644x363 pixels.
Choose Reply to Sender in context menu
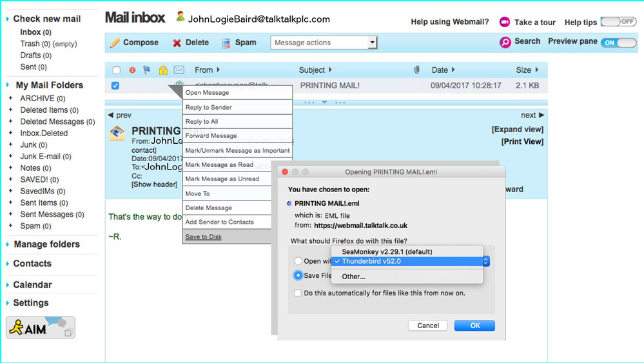coord(237,107)
